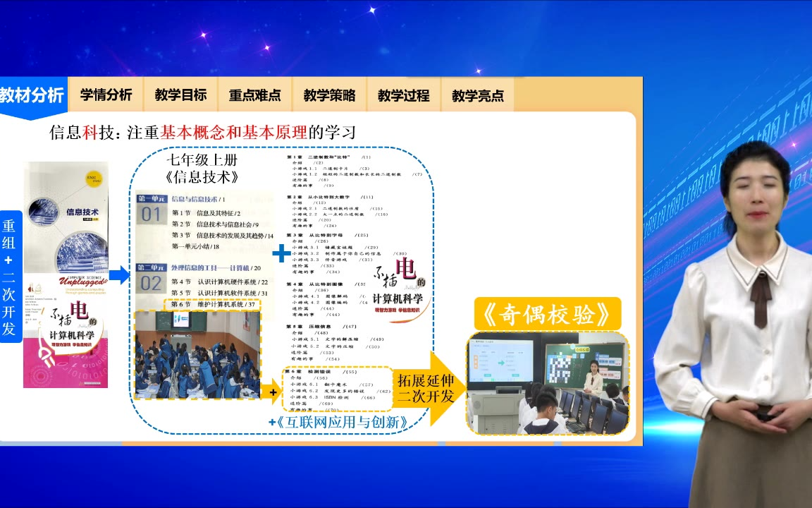812x508 pixels.
Task: Switch to the 教学亮点 tab
Action: click(478, 95)
